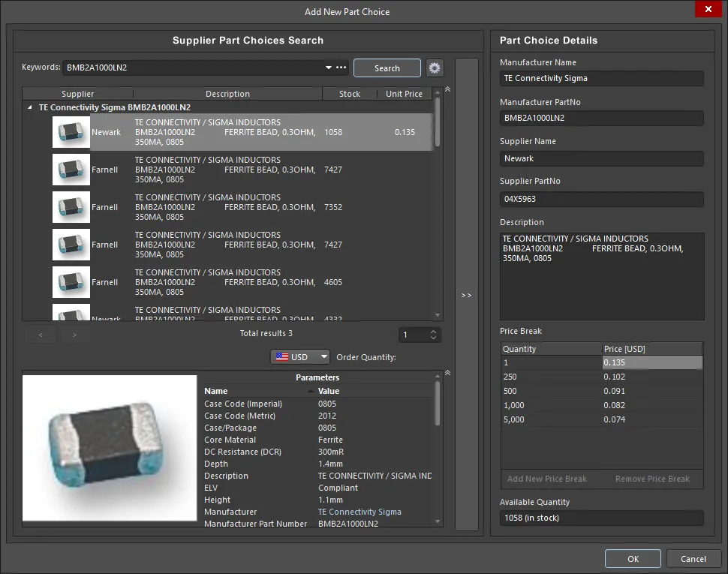This screenshot has width=728, height=574.
Task: Click thumbnail of the Farnell 7352 row
Action: tap(71, 207)
